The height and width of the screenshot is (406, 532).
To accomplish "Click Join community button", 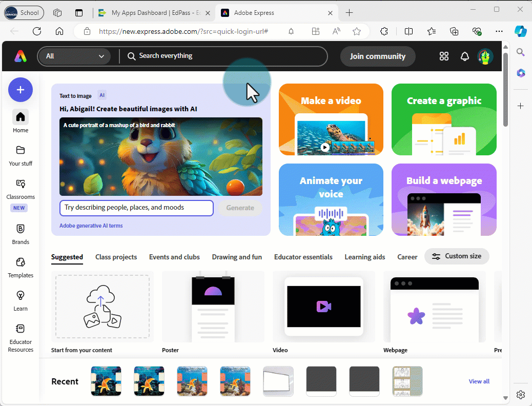I will [x=378, y=56].
